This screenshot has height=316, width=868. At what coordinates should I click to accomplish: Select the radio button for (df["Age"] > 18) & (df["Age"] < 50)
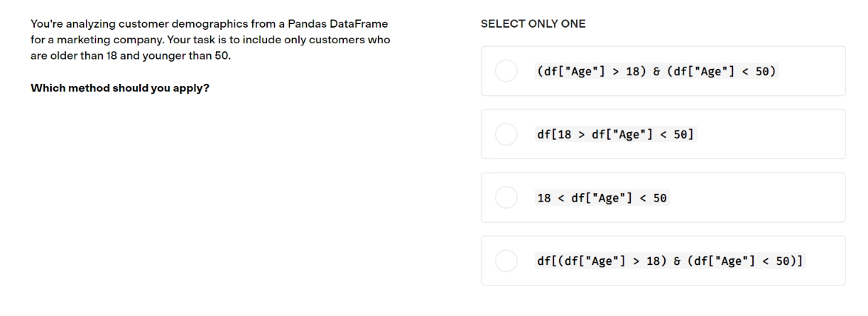pos(506,71)
